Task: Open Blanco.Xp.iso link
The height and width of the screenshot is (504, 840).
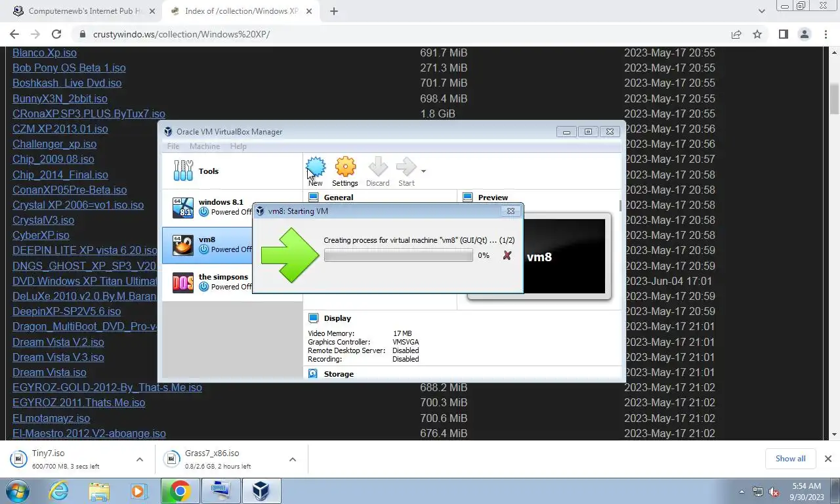Action: point(45,52)
